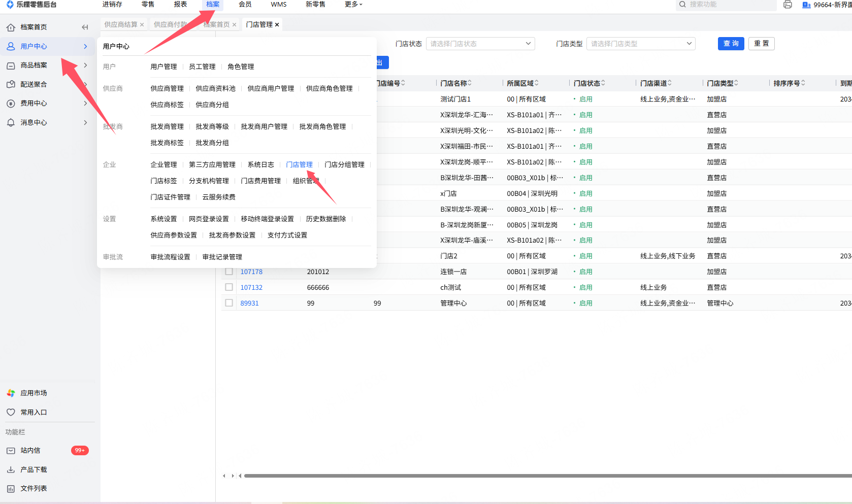The image size is (852, 504).
Task: Open the 门店类型 dropdown
Action: click(x=641, y=44)
